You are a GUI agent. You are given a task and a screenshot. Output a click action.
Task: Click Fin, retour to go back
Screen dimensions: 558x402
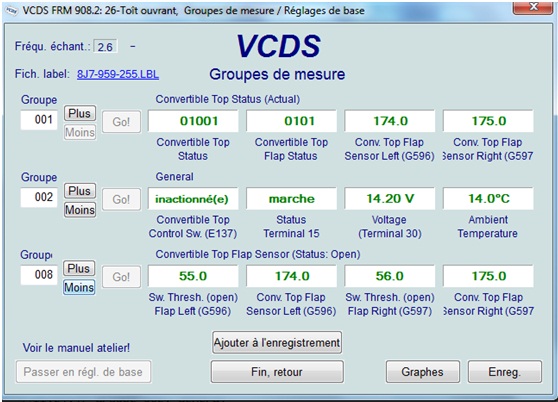coord(277,372)
